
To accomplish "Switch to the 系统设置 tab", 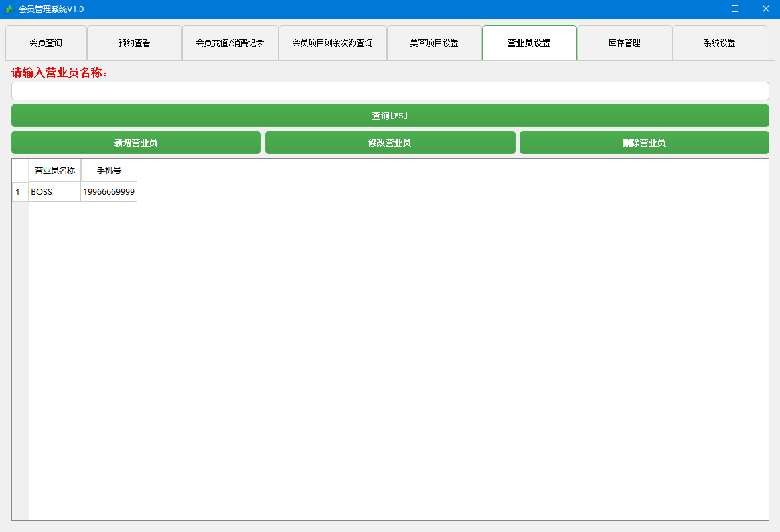I will tap(720, 42).
